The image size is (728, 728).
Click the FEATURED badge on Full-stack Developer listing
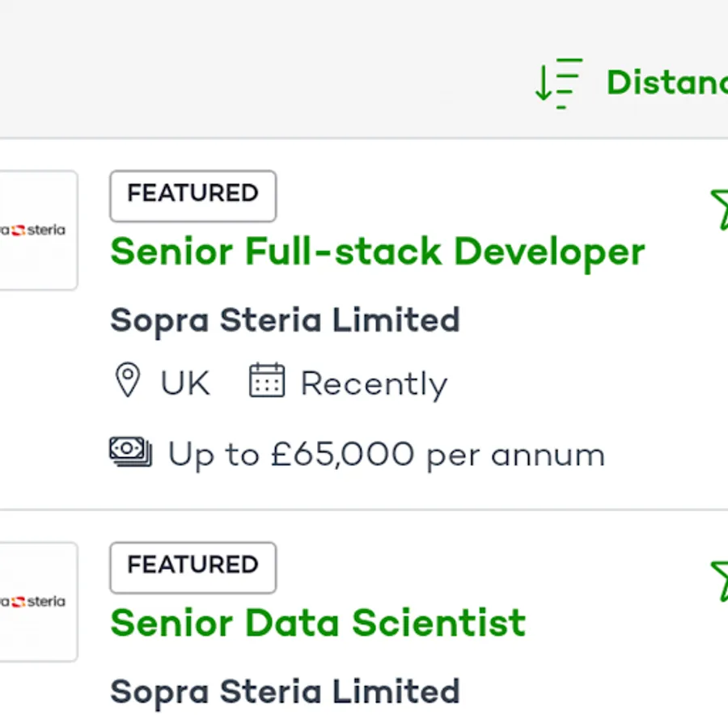[x=193, y=194]
